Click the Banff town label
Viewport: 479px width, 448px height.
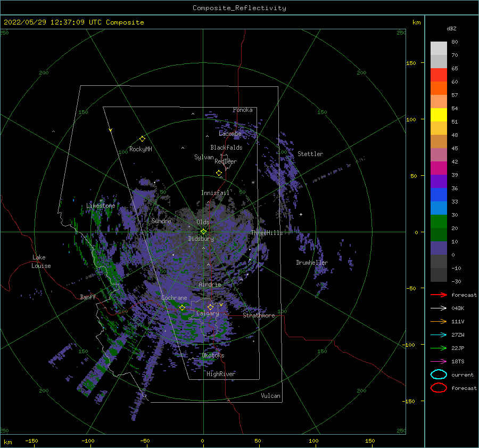click(x=88, y=297)
